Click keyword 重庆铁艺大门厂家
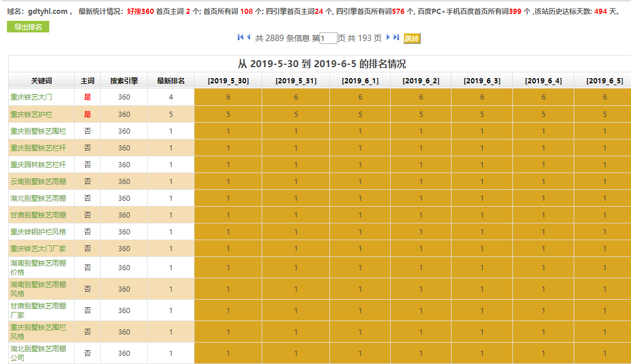Image resolution: width=631 pixels, height=364 pixels. [38, 249]
